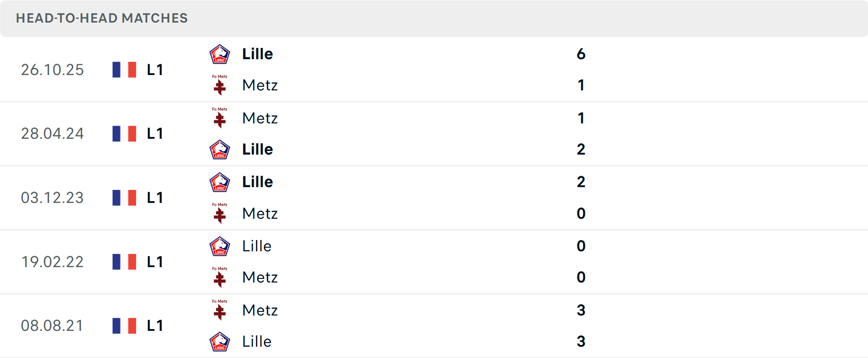The height and width of the screenshot is (358, 868).
Task: Open the Lille team page from the top match
Action: point(257,54)
